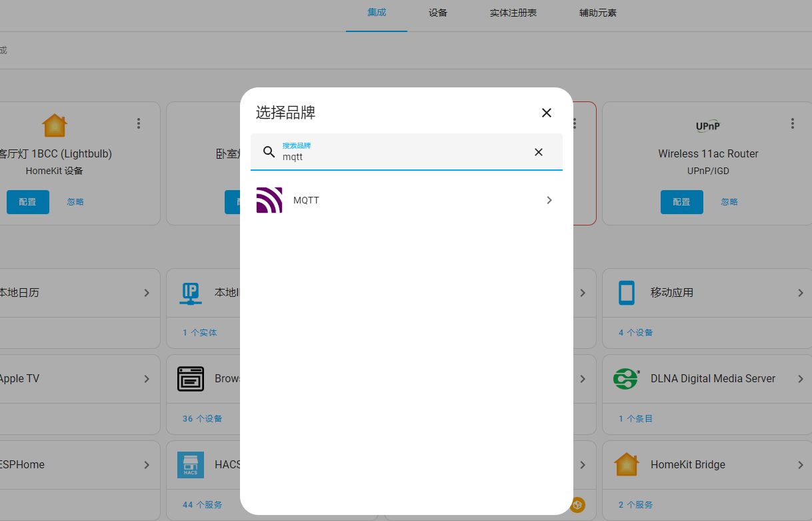
Task: Click the HACS store icon
Action: [191, 465]
